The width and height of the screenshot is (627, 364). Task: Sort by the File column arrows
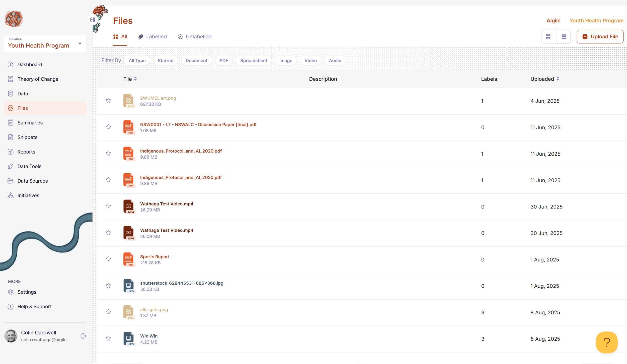coord(135,79)
